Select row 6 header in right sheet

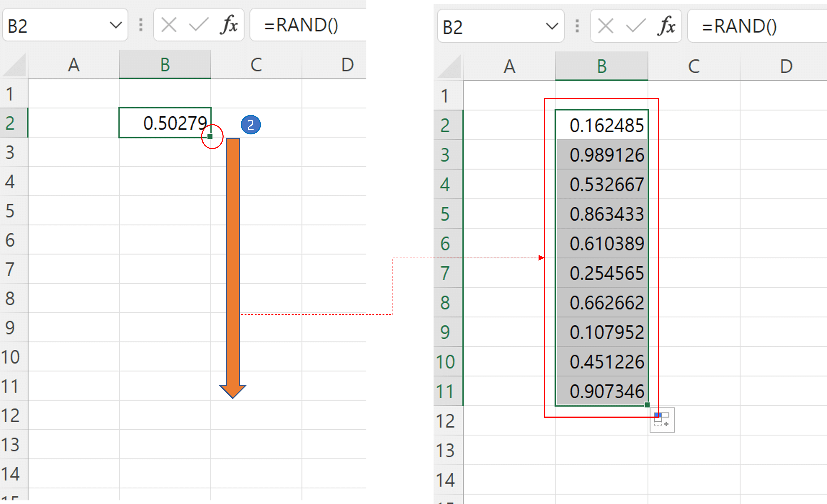(x=448, y=243)
